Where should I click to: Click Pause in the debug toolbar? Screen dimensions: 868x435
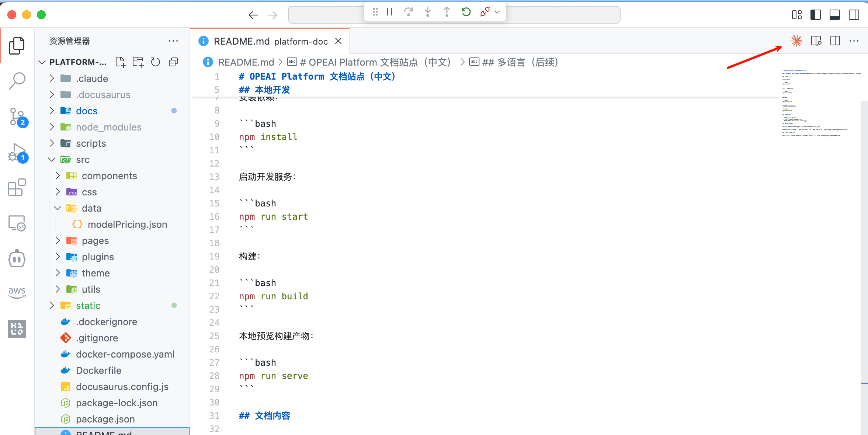pyautogui.click(x=389, y=12)
